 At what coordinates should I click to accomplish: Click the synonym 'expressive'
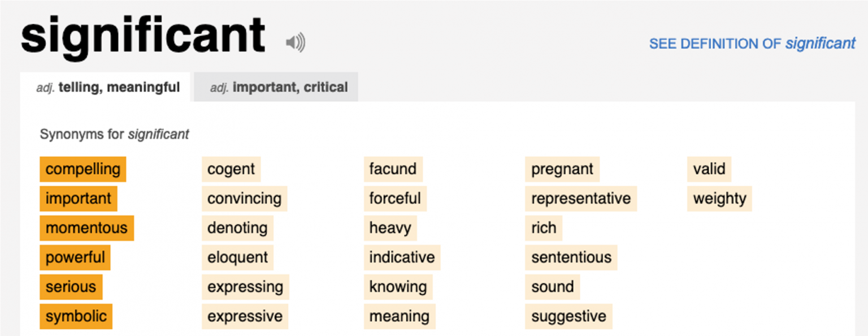(245, 316)
